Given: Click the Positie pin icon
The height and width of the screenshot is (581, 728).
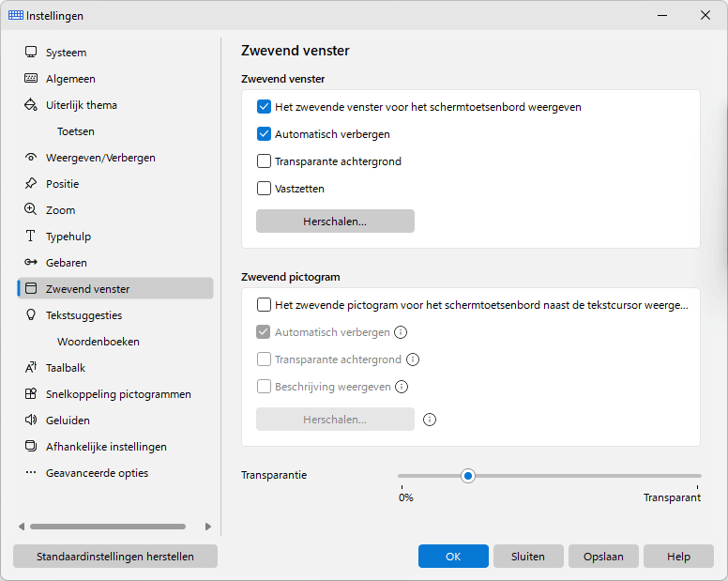Looking at the screenshot, I should pyautogui.click(x=31, y=183).
